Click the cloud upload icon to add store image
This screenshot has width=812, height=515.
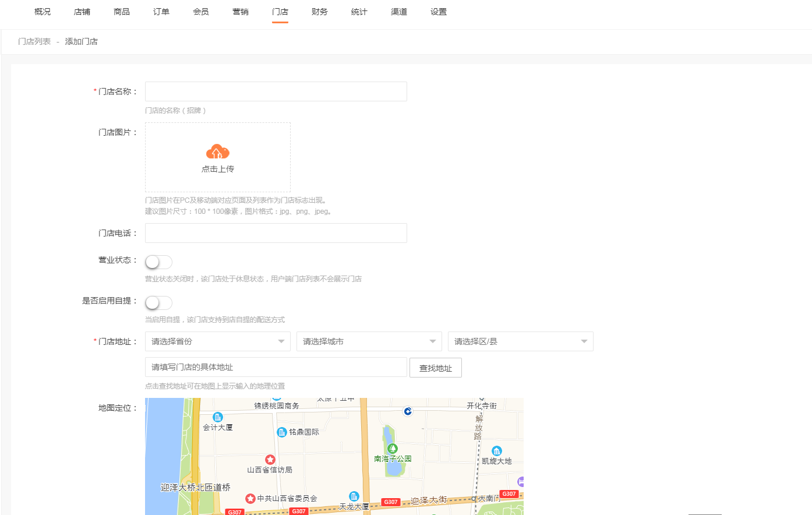coord(217,153)
